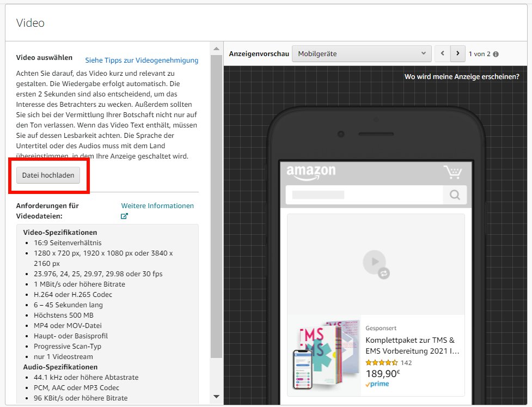The width and height of the screenshot is (532, 407).
Task: Click the vertical scrollbar thumb
Action: tap(216, 206)
